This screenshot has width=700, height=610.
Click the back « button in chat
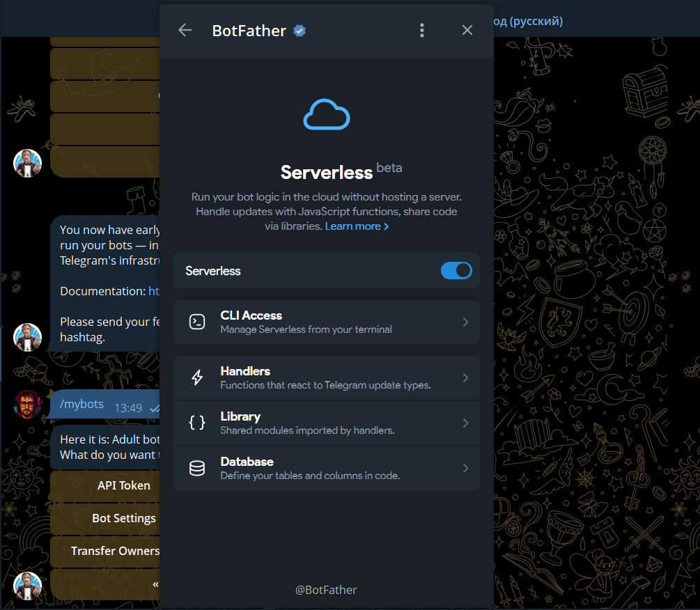click(105, 584)
